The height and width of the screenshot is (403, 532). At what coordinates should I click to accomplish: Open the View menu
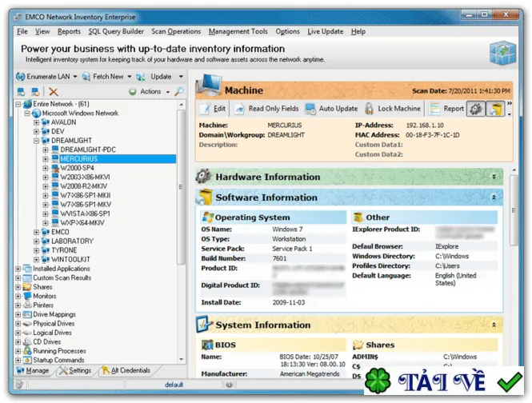[42, 31]
